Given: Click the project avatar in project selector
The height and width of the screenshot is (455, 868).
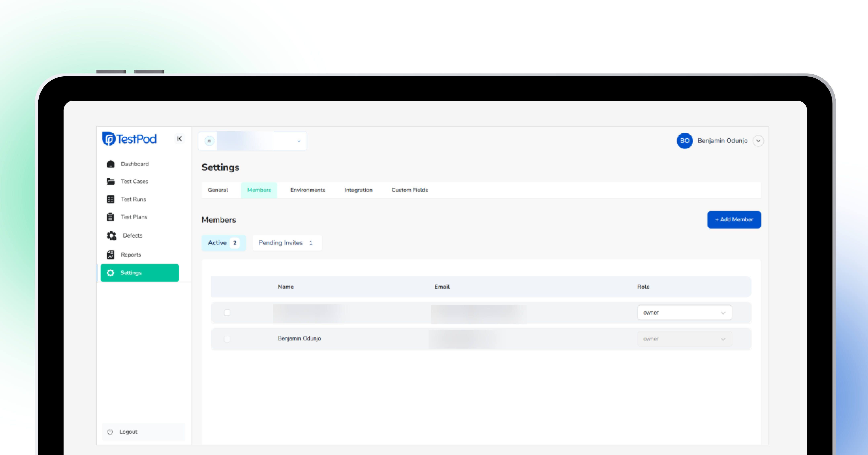Looking at the screenshot, I should (x=209, y=141).
